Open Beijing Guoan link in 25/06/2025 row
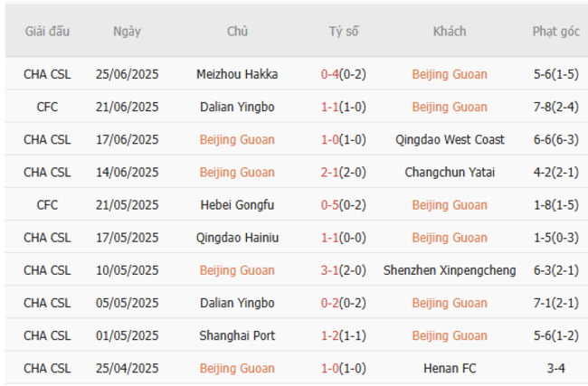The image size is (588, 386). pyautogui.click(x=449, y=75)
